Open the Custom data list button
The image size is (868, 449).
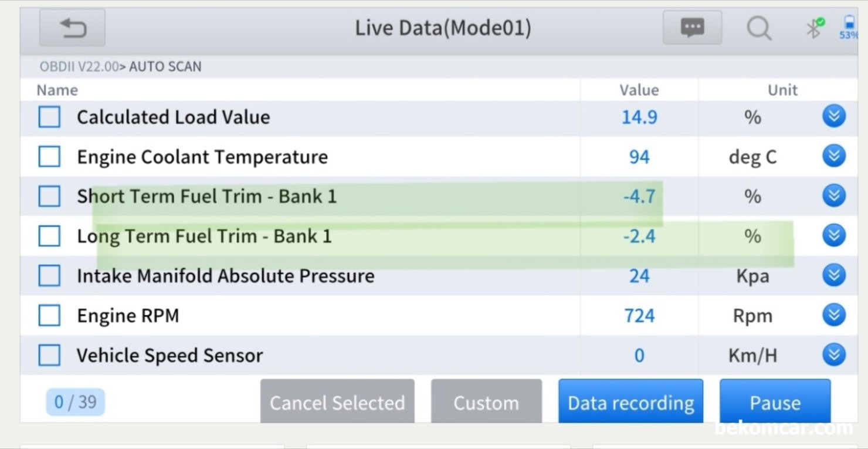(486, 401)
